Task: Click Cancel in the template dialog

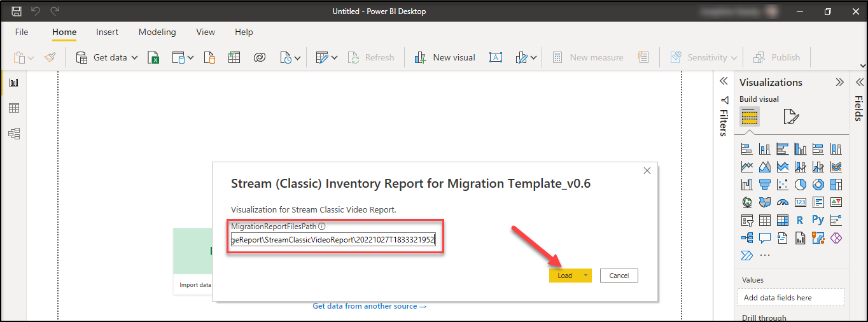Action: (x=619, y=276)
